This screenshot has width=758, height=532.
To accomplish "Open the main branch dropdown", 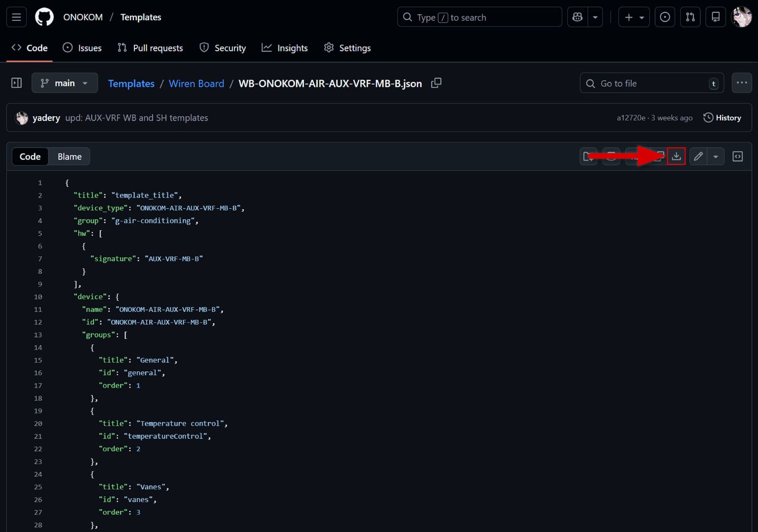I will click(x=64, y=83).
